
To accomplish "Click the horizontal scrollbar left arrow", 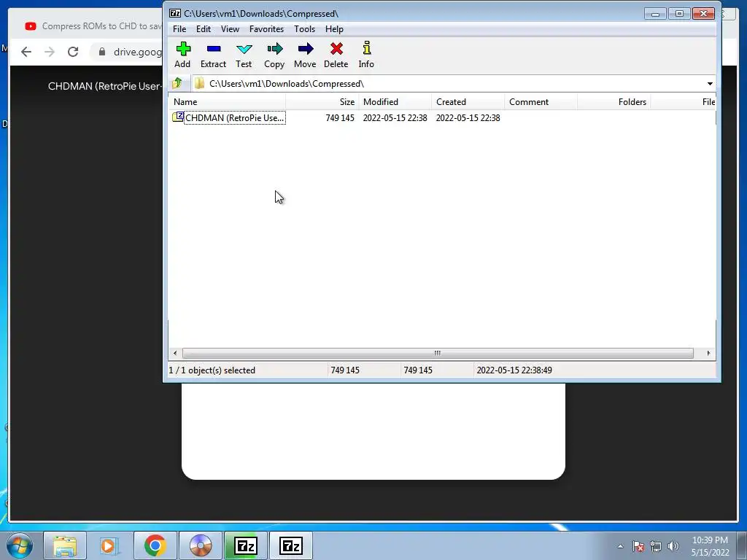I will pyautogui.click(x=175, y=354).
